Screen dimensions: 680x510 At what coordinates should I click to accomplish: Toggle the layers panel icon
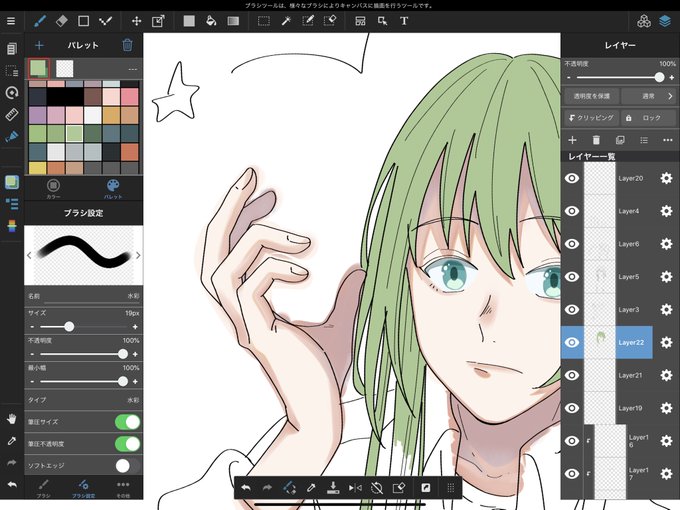(x=665, y=21)
